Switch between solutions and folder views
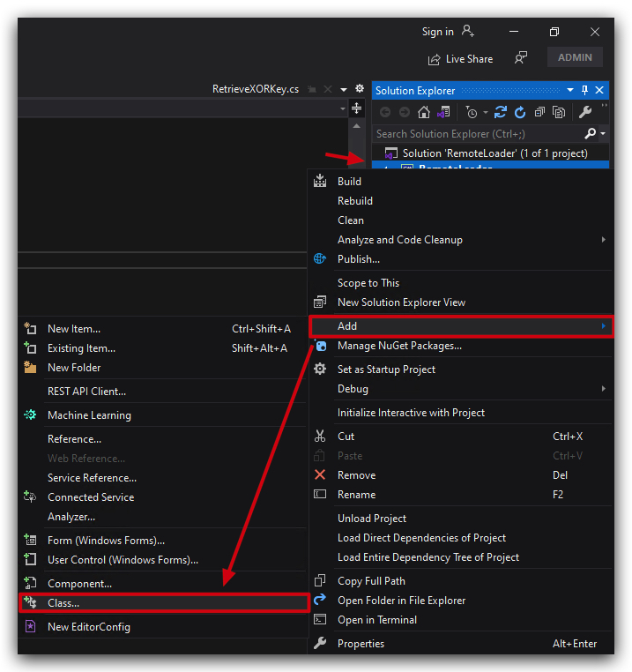 coord(443,112)
